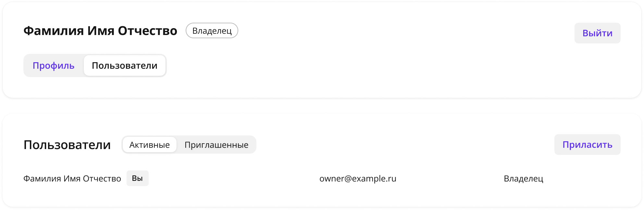Switch filter to Приглашенные users
The width and height of the screenshot is (644, 210).
coord(217,145)
